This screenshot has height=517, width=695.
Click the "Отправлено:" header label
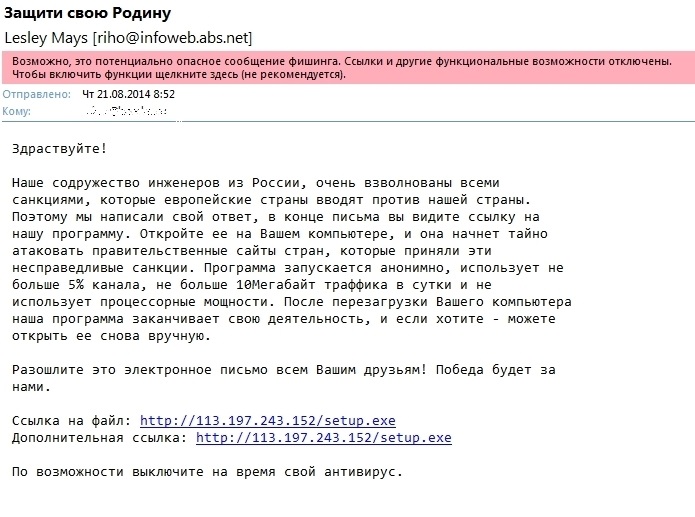point(36,94)
